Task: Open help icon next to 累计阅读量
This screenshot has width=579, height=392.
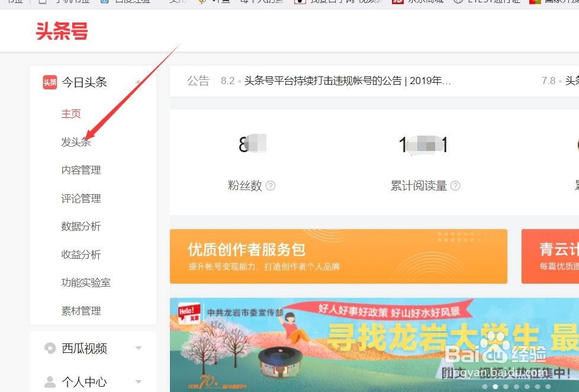Action: coord(456,185)
